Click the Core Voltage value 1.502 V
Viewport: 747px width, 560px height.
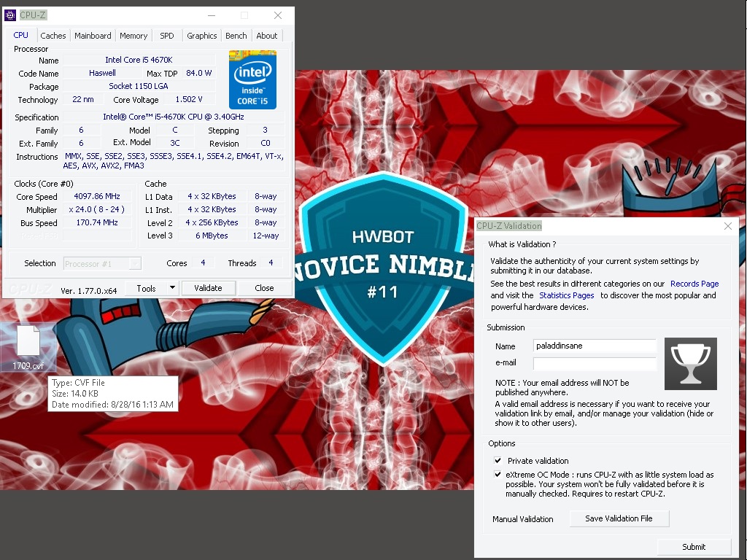[x=189, y=99]
